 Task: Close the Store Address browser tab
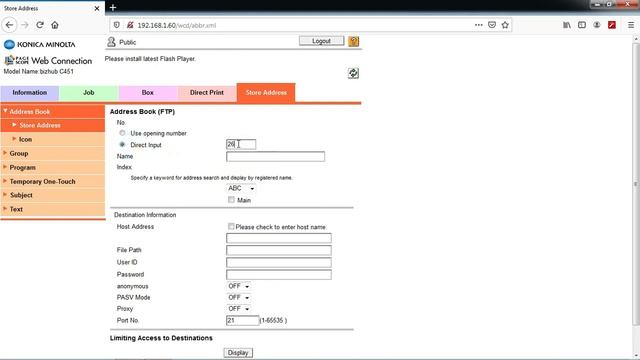coord(97,8)
